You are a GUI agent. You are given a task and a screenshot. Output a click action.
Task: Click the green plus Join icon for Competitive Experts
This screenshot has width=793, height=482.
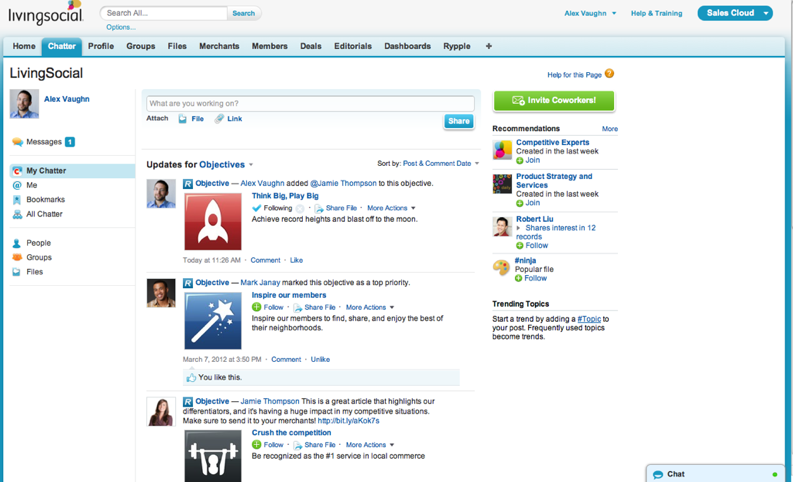(520, 160)
